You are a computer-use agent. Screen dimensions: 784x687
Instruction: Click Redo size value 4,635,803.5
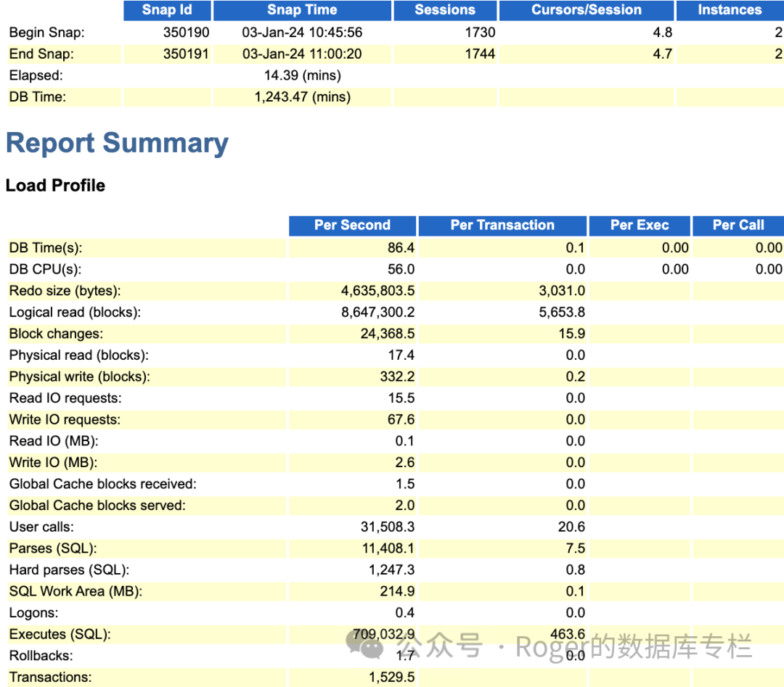378,291
